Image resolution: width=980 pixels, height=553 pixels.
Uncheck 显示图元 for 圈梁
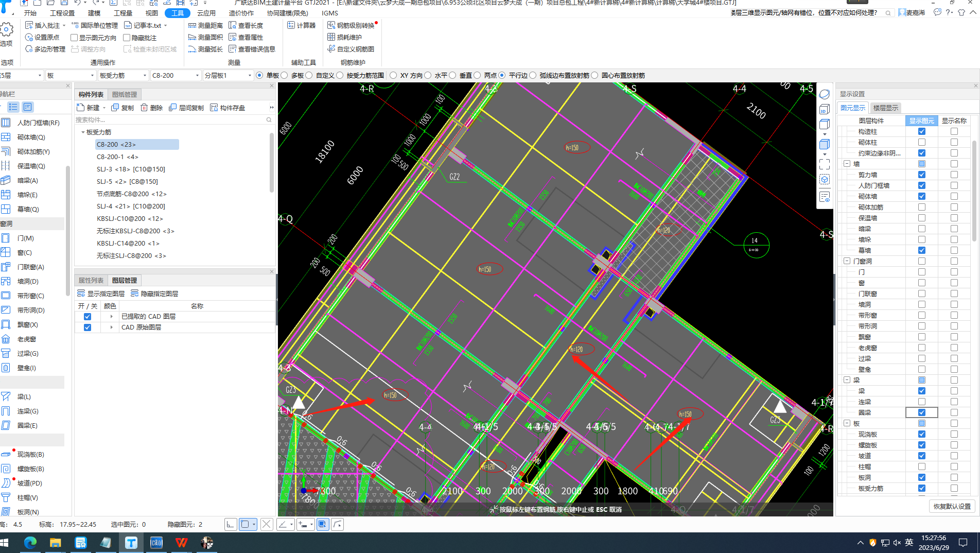[922, 412]
